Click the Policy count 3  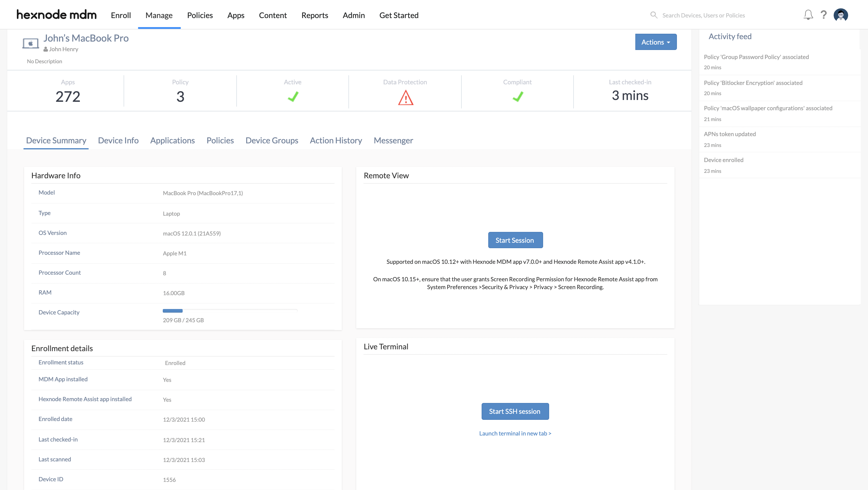(180, 97)
